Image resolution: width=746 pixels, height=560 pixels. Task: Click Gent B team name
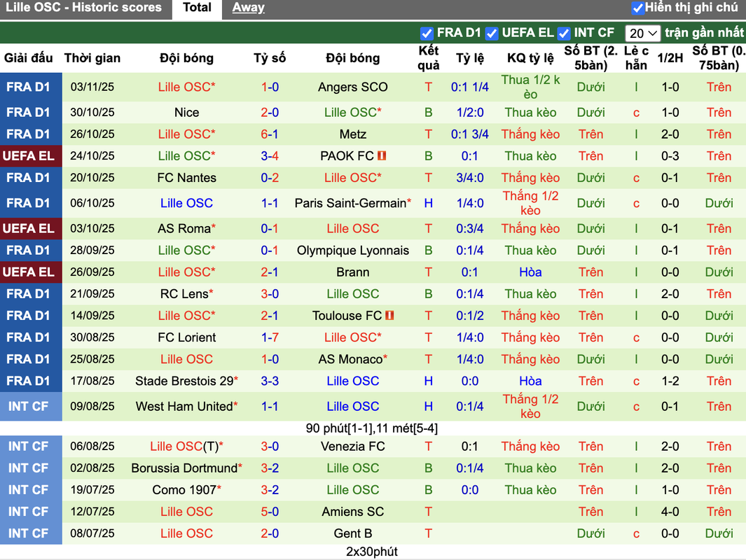pos(352,533)
